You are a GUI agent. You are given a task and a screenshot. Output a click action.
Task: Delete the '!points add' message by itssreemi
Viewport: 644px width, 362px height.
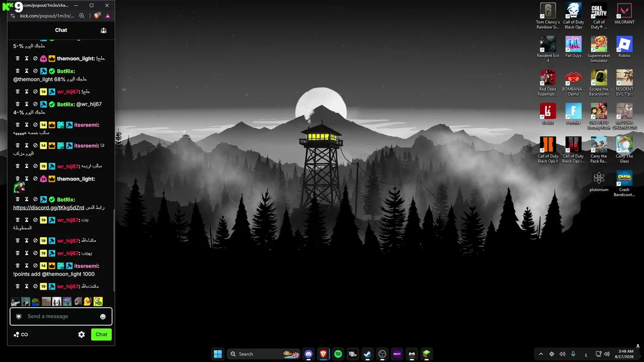point(18,266)
